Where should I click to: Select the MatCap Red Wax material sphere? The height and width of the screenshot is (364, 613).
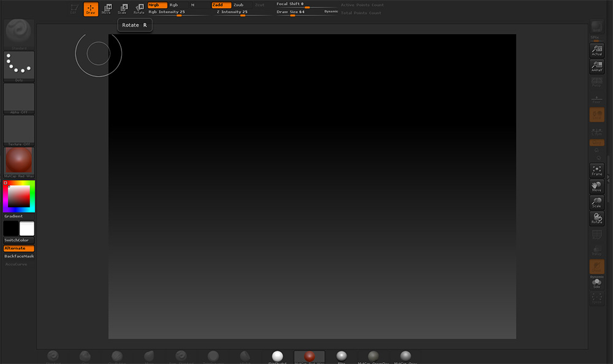(x=310, y=357)
